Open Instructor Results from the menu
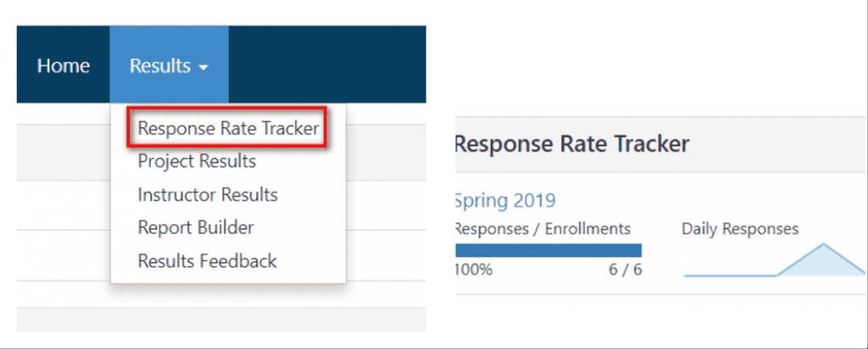This screenshot has height=349, width=868. [208, 194]
